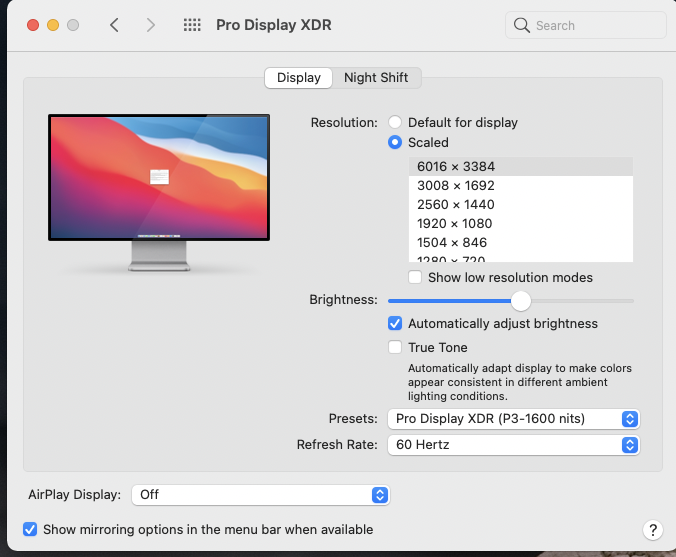Viewport: 676px width, 557px height.
Task: Go forward with the right chevron
Action: click(x=150, y=25)
